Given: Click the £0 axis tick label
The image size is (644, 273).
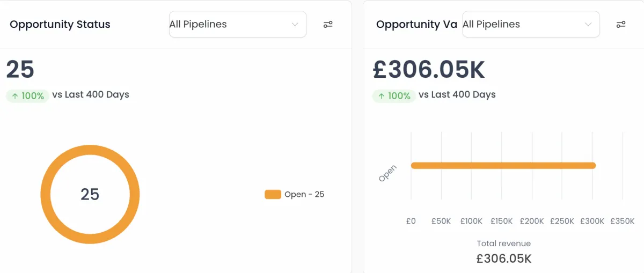Looking at the screenshot, I should click(x=411, y=221).
